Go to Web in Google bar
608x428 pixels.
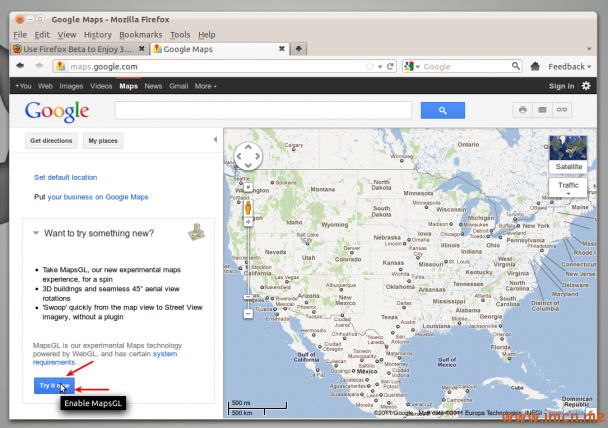(x=45, y=86)
